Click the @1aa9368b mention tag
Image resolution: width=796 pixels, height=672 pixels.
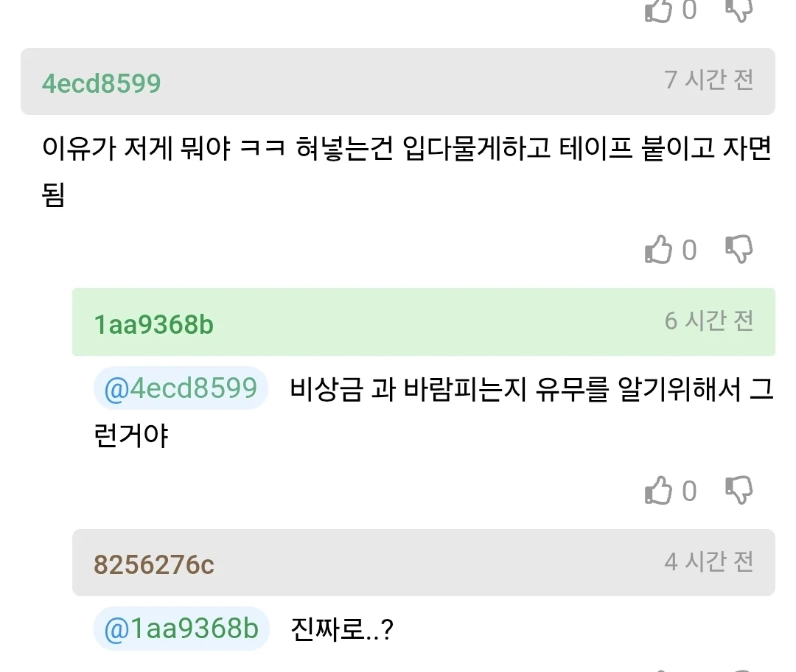tap(181, 629)
